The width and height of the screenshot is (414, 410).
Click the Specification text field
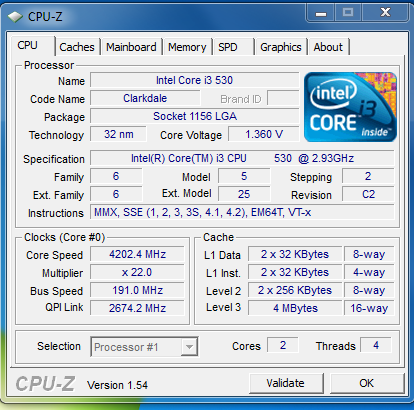[x=242, y=158]
